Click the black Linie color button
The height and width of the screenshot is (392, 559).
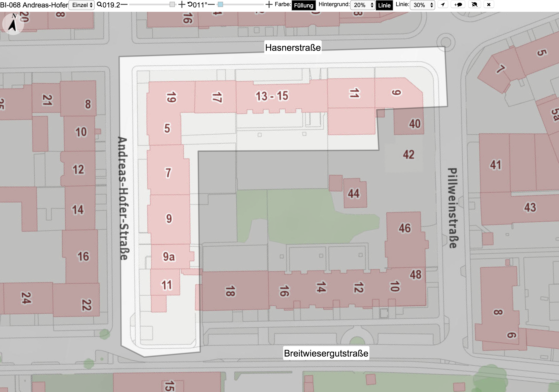click(384, 5)
